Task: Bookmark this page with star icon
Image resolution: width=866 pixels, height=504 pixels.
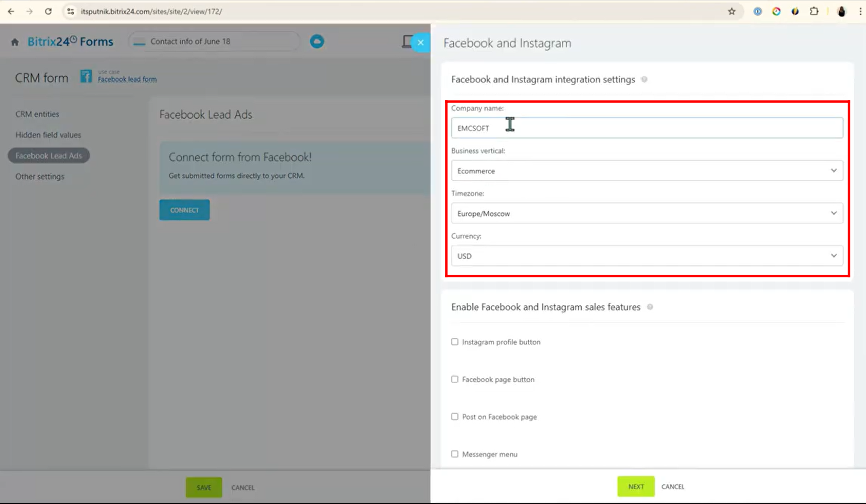Action: (732, 11)
